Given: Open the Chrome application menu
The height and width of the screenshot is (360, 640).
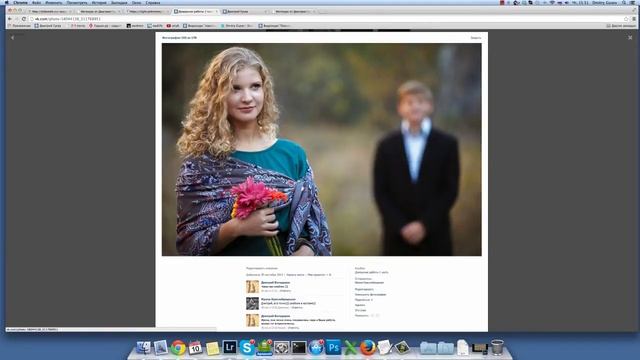Looking at the screenshot, I should [20, 2].
